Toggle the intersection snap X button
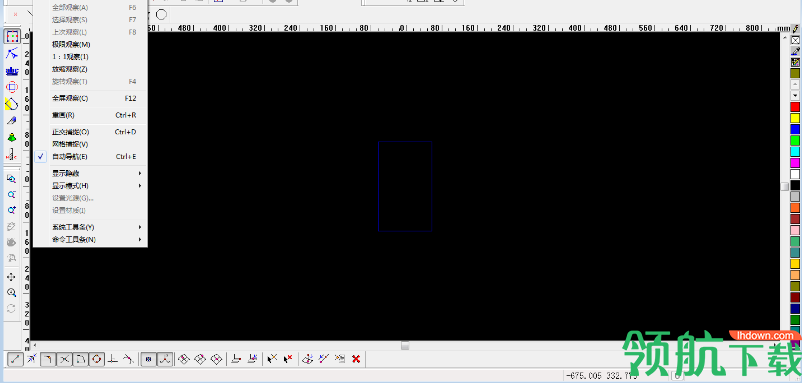The height and width of the screenshot is (383, 802). pyautogui.click(x=64, y=359)
